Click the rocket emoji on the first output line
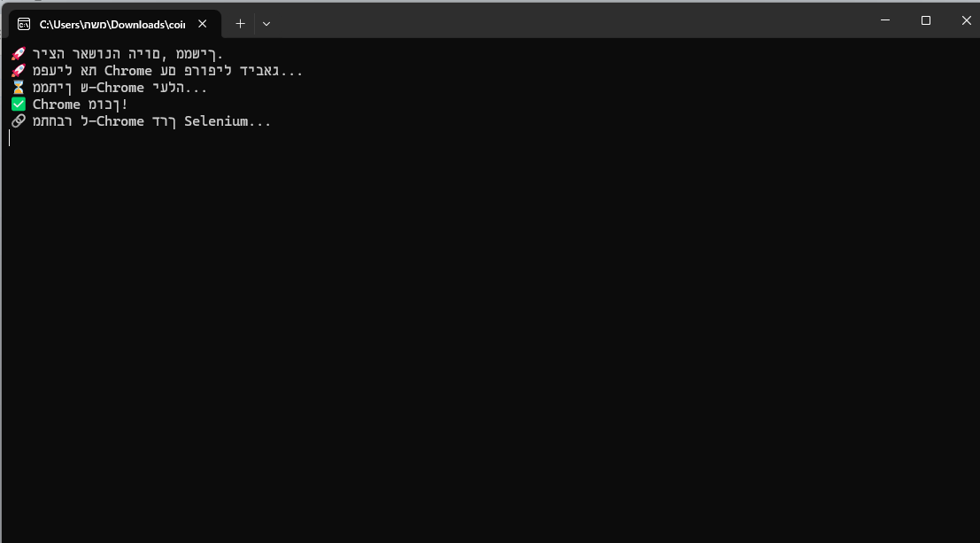Image resolution: width=980 pixels, height=543 pixels. click(x=18, y=54)
